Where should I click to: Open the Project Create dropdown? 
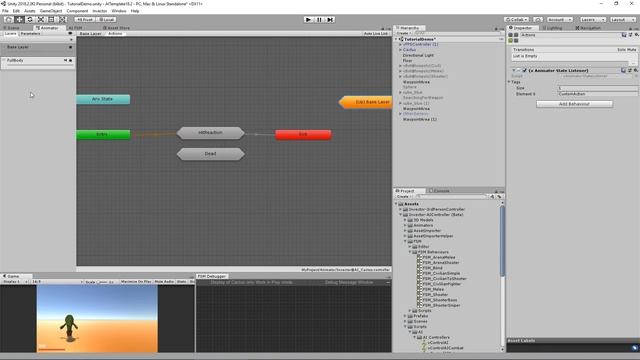tap(403, 197)
